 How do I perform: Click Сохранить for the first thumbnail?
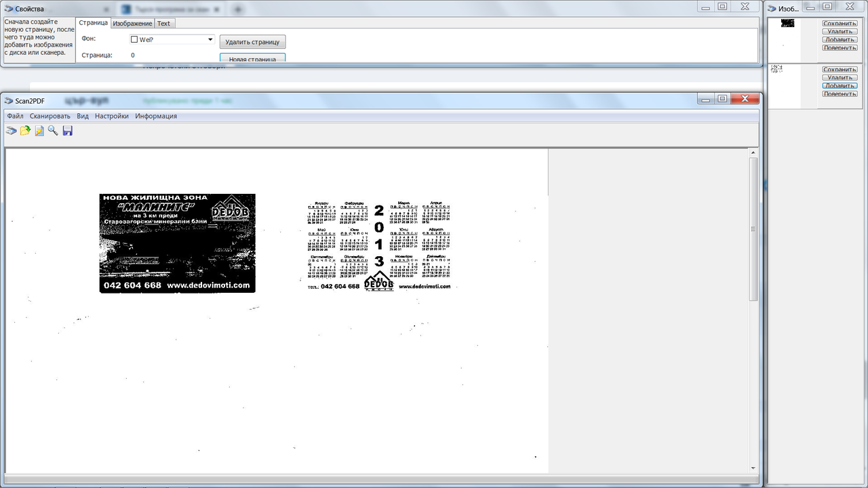(x=840, y=23)
